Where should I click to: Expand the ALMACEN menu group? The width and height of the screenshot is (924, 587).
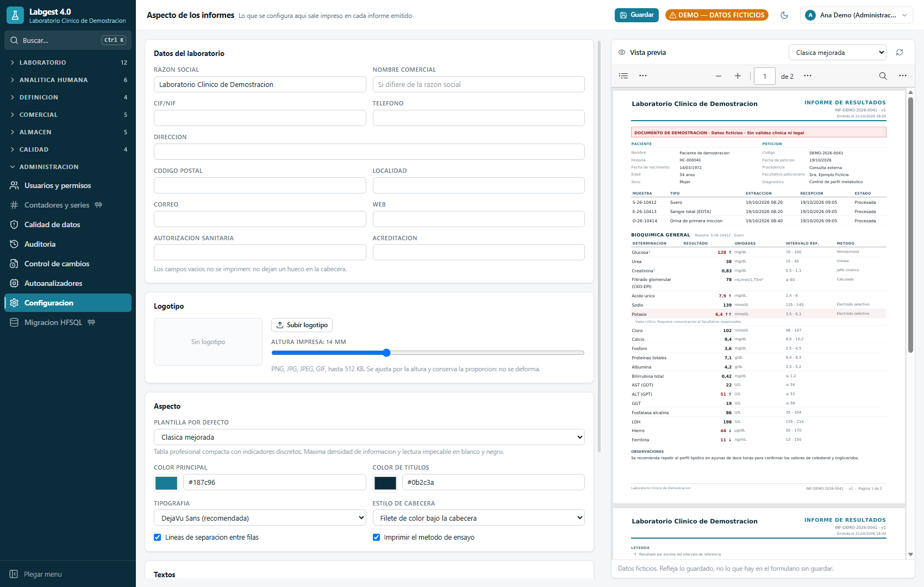click(68, 132)
